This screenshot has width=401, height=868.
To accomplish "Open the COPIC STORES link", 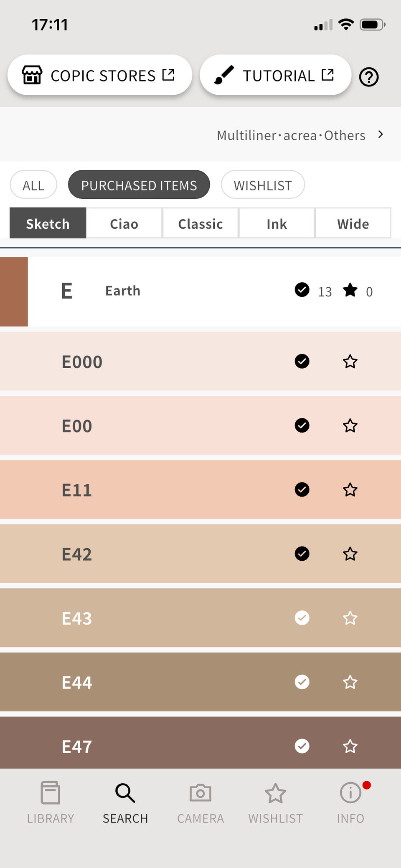I will point(99,76).
